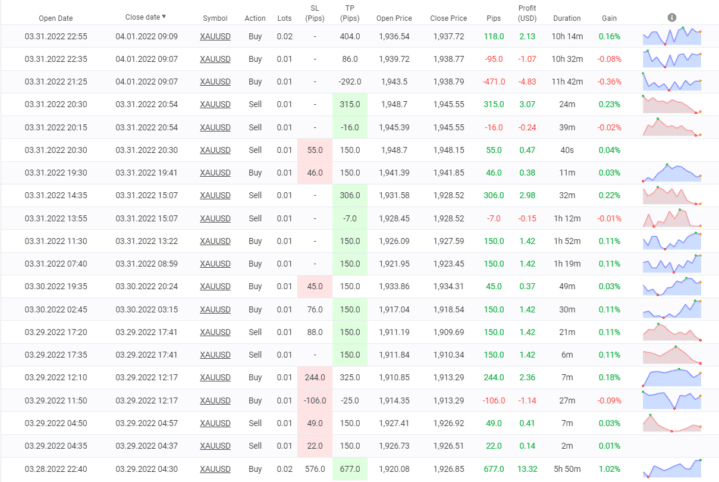Click the sort arrow beside Close date
Screen dimensions: 719x482
[165, 17]
